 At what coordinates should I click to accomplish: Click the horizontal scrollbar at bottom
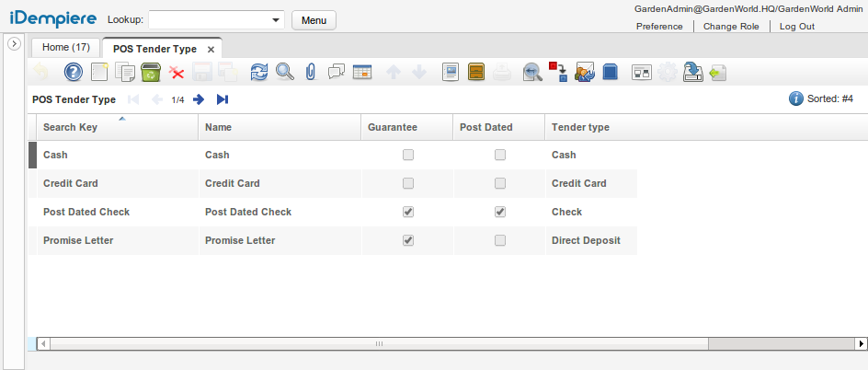(377, 343)
